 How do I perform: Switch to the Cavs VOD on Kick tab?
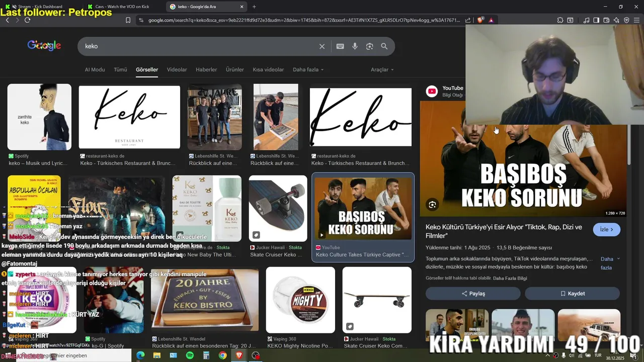point(122,7)
